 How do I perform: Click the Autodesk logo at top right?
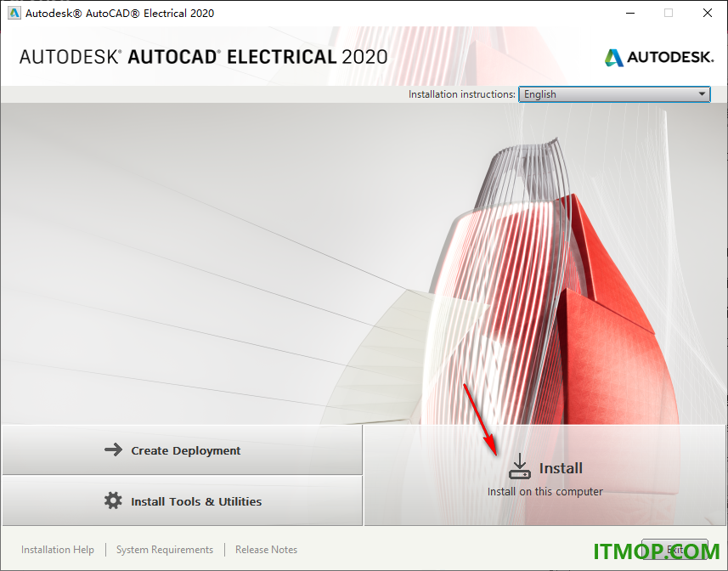click(x=659, y=57)
